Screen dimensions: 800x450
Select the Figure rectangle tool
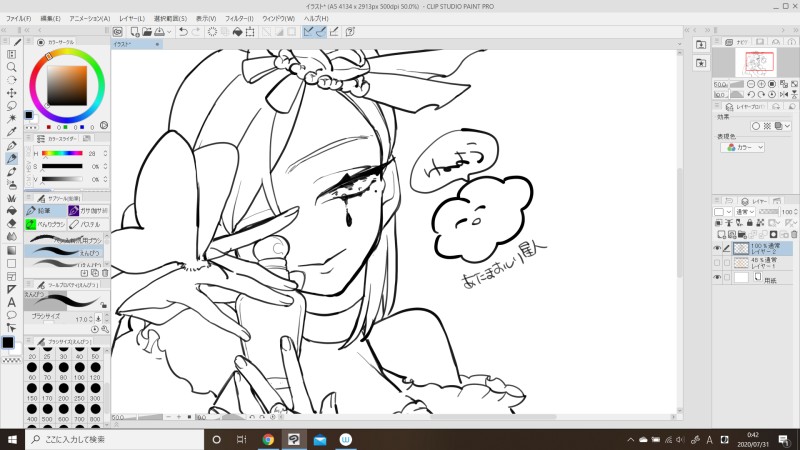[11, 264]
